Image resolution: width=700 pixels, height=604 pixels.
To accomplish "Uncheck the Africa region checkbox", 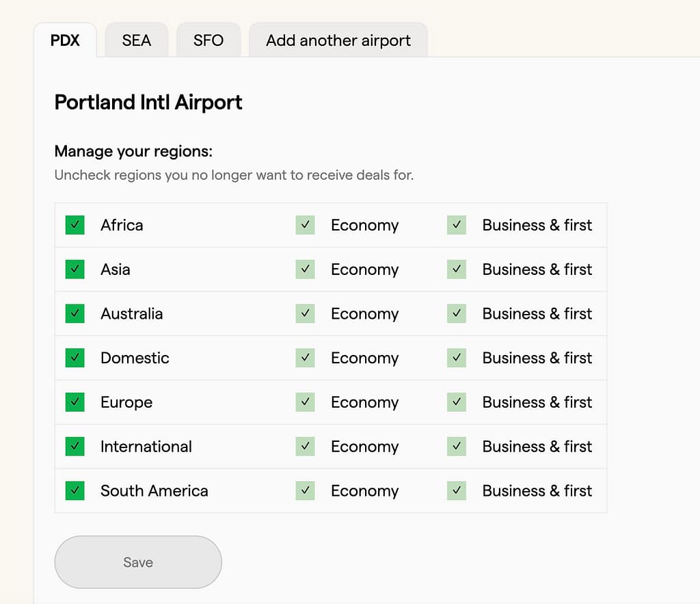I will (75, 224).
